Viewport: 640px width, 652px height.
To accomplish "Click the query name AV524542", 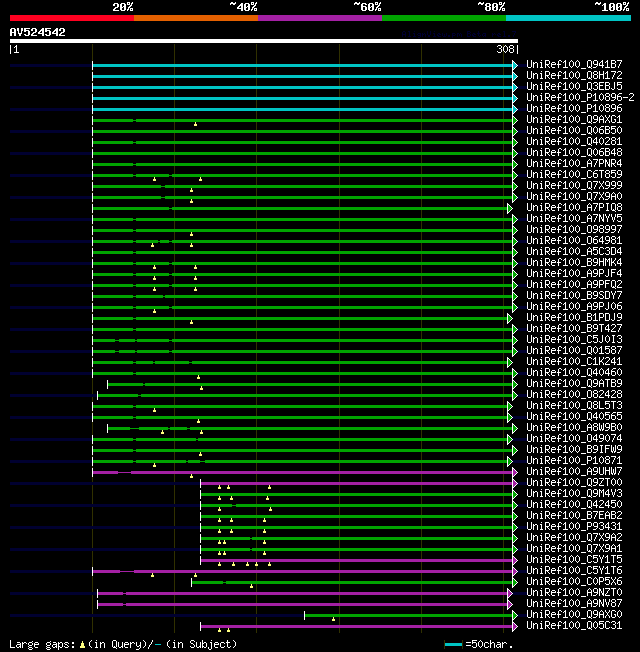I will click(37, 32).
